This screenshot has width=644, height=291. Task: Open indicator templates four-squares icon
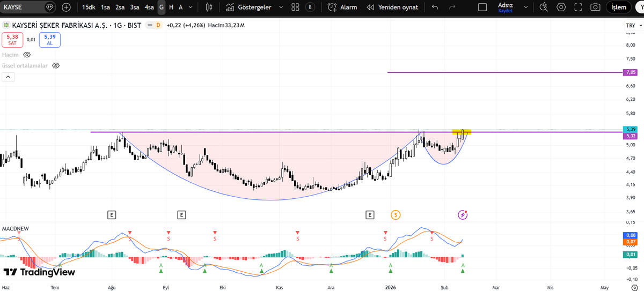[x=295, y=8]
